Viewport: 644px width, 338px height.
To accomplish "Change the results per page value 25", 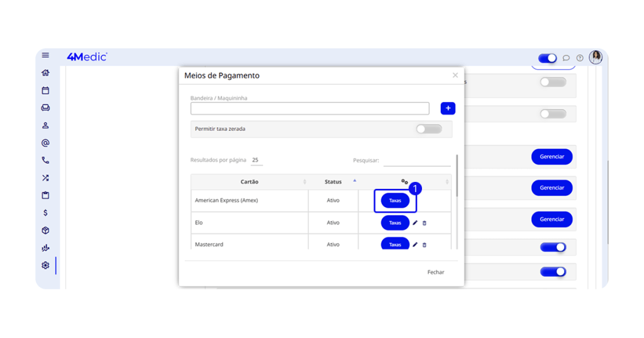I will click(255, 160).
